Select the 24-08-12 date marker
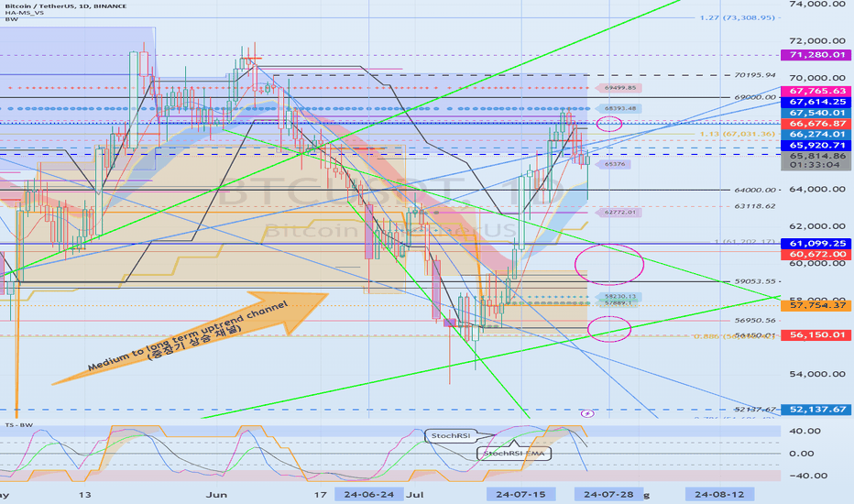The image size is (854, 504). pos(719,494)
